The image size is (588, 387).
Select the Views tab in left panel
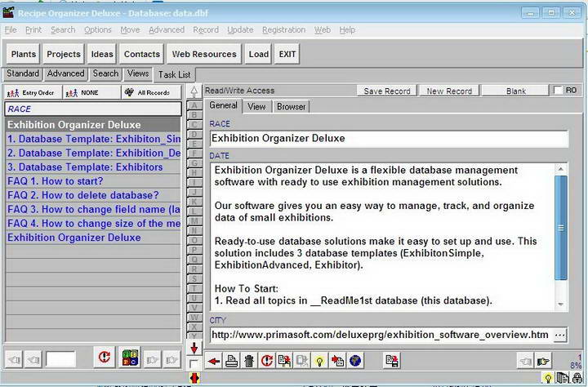point(138,73)
